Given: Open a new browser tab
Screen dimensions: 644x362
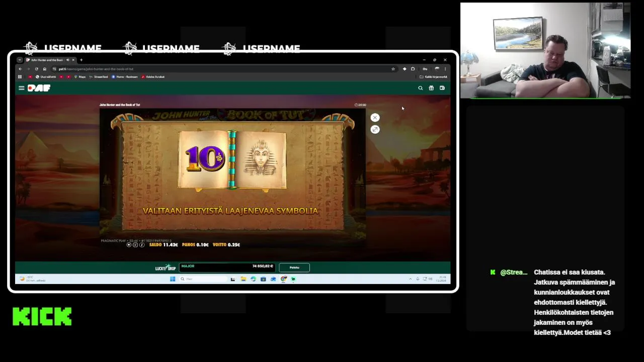Looking at the screenshot, I should click(81, 60).
